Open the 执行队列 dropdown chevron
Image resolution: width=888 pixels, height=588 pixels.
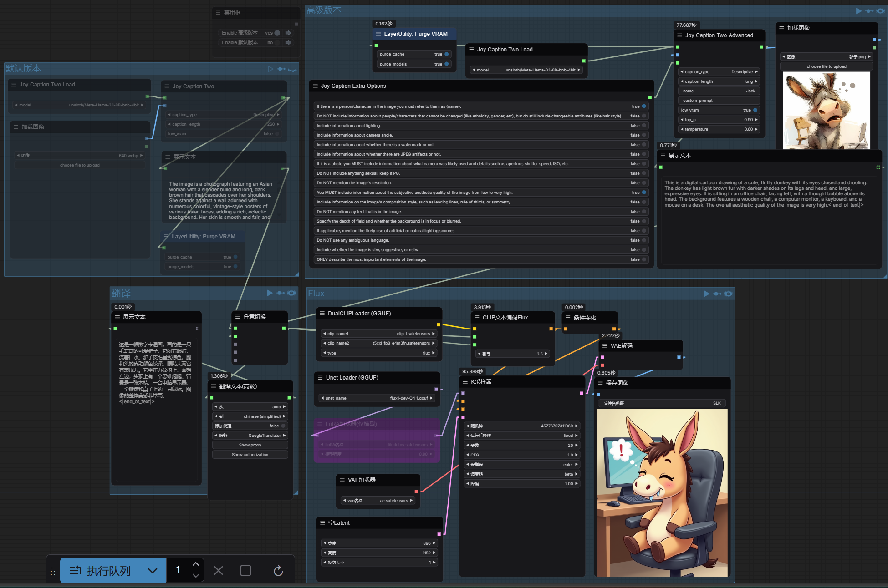tap(153, 571)
